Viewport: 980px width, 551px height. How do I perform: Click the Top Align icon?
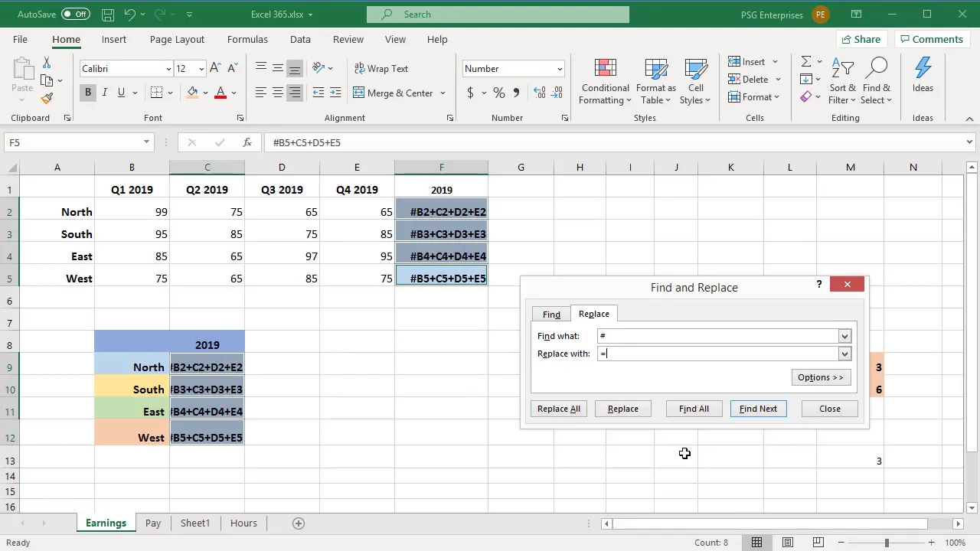tap(261, 68)
